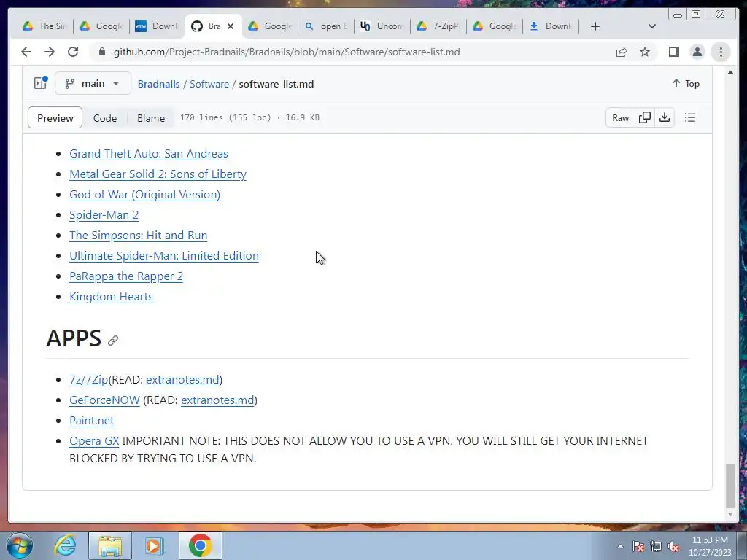Screen dimensions: 747x560
Task: Open the Action Center flag icon
Action: pyautogui.click(x=638, y=546)
